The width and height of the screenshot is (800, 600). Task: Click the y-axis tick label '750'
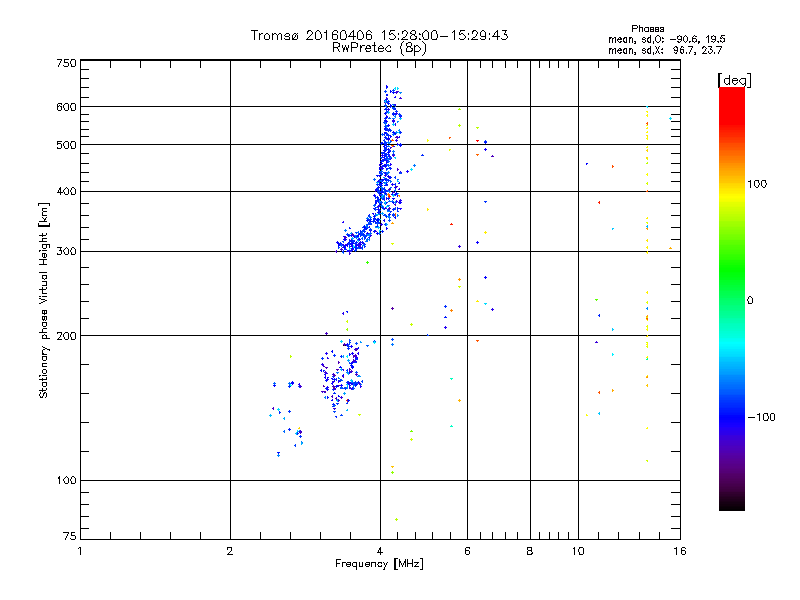66,63
